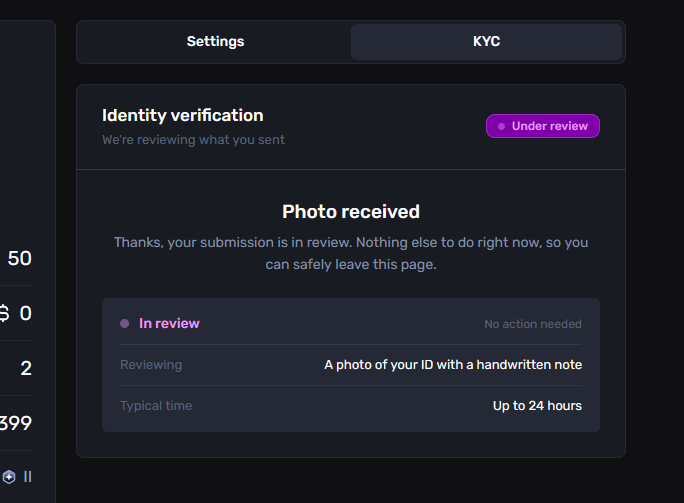
Task: Click the In review status label
Action: click(169, 323)
